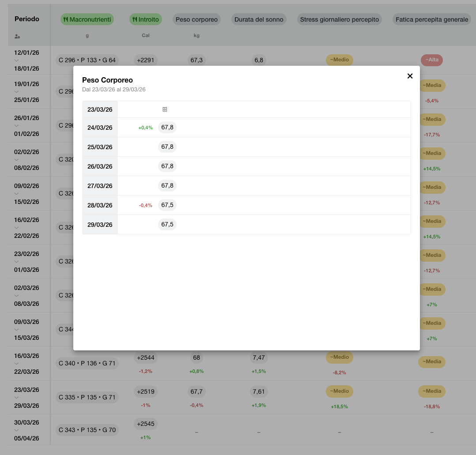Click the -0,4% change on 28/03/26 row

[145, 205]
